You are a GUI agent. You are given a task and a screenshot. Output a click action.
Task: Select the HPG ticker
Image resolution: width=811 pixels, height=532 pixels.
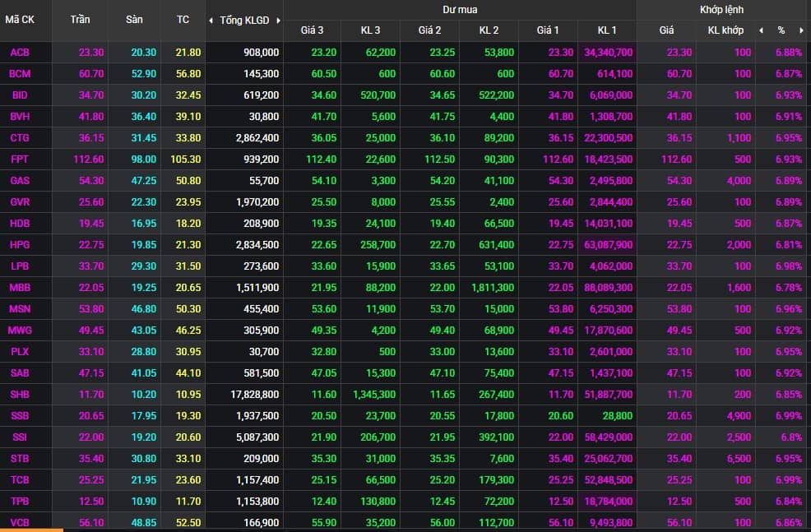pyautogui.click(x=20, y=245)
